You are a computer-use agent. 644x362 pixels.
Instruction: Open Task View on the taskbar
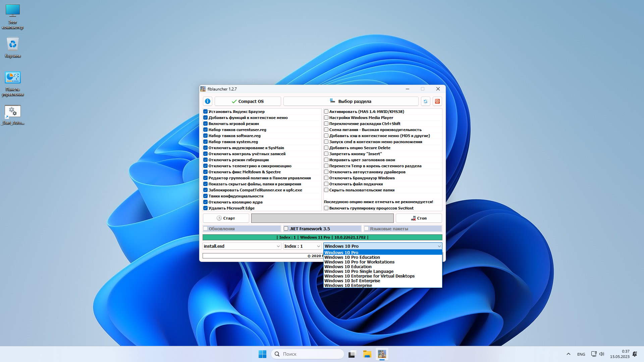click(x=352, y=354)
